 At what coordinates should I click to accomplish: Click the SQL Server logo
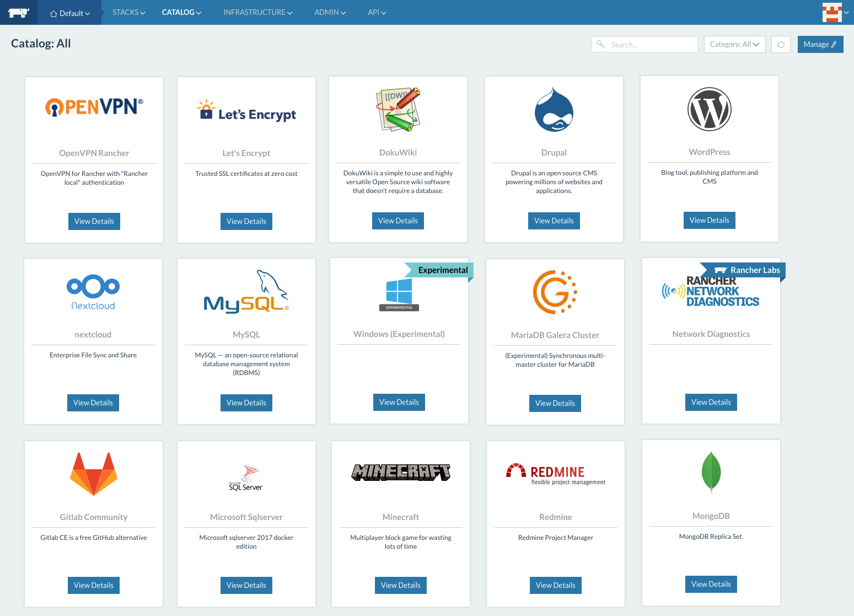pos(246,478)
